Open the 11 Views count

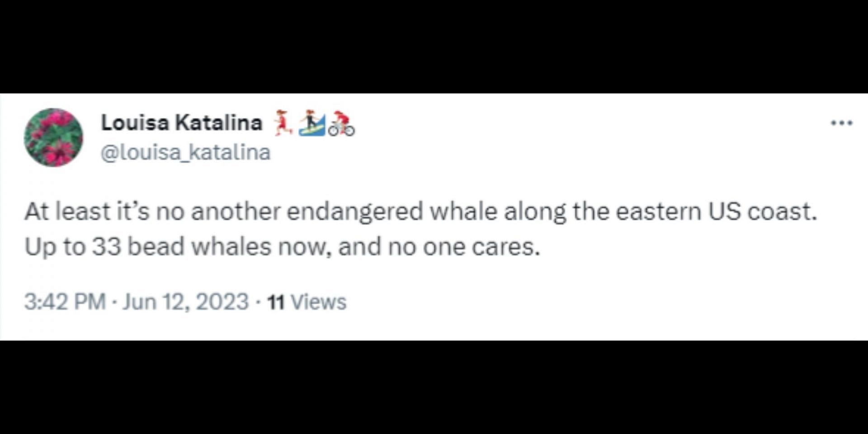click(307, 302)
